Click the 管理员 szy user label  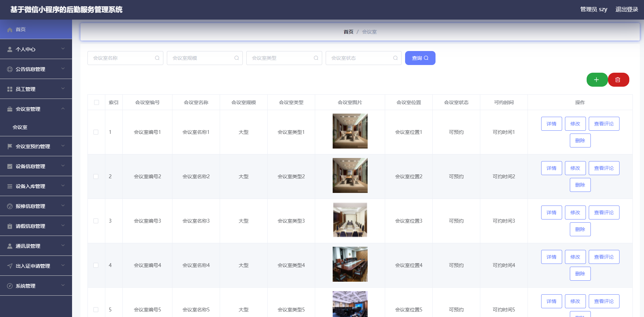point(594,9)
